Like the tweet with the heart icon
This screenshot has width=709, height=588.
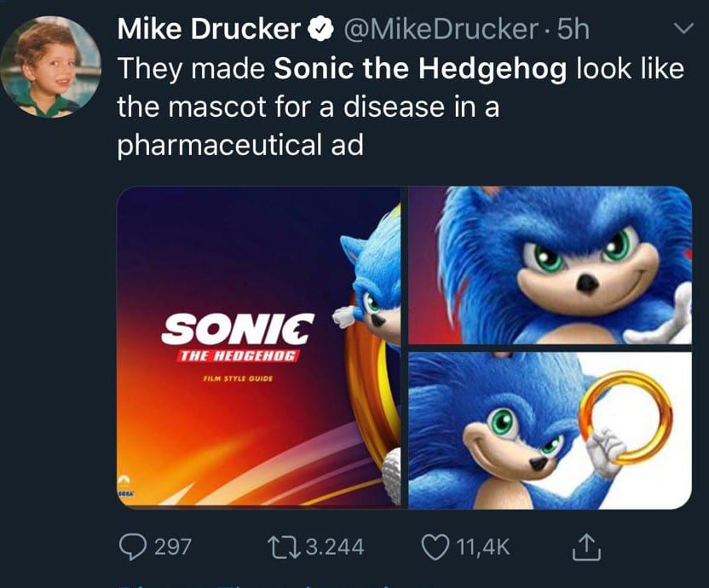[435, 546]
